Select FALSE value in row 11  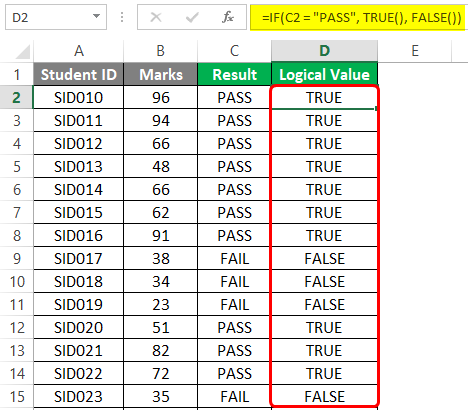click(324, 304)
